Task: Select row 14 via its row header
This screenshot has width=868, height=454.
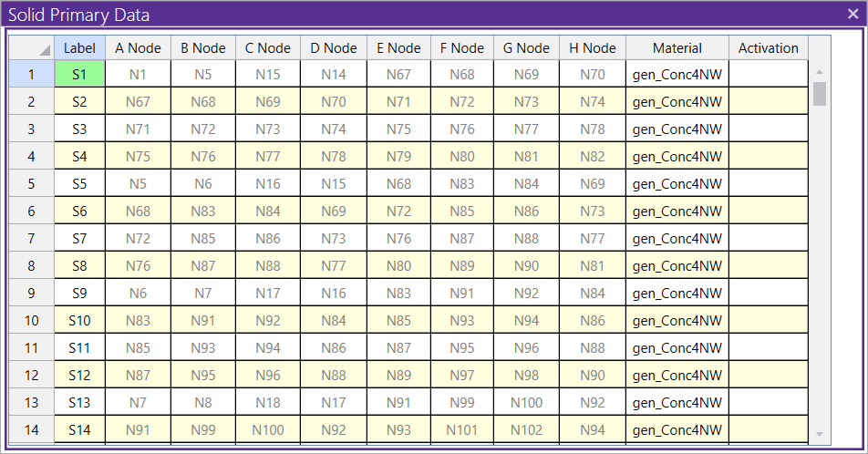Action: pos(31,429)
